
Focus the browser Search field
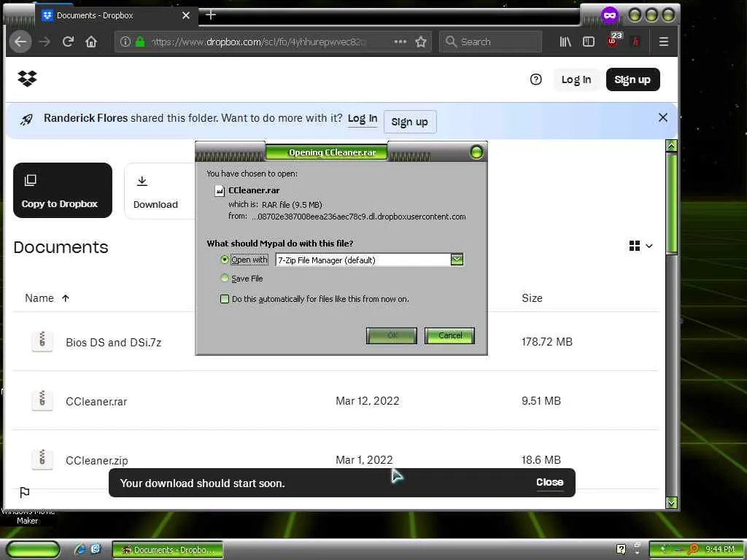tap(491, 42)
